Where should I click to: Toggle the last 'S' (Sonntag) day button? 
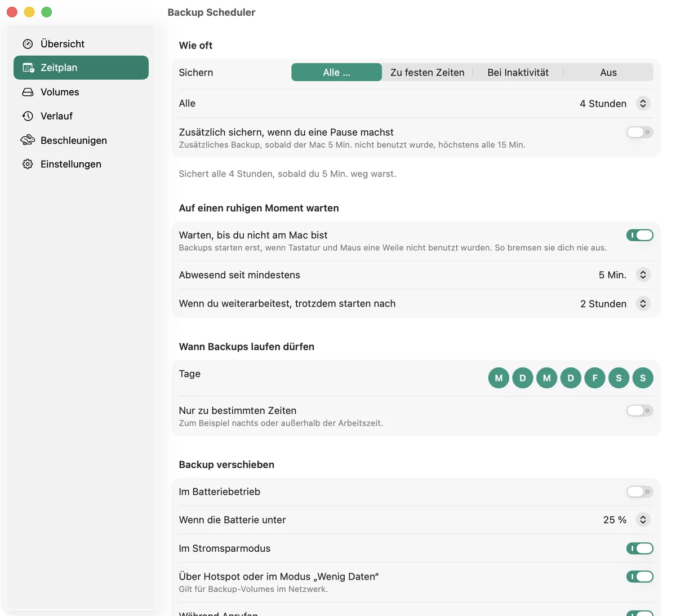643,378
